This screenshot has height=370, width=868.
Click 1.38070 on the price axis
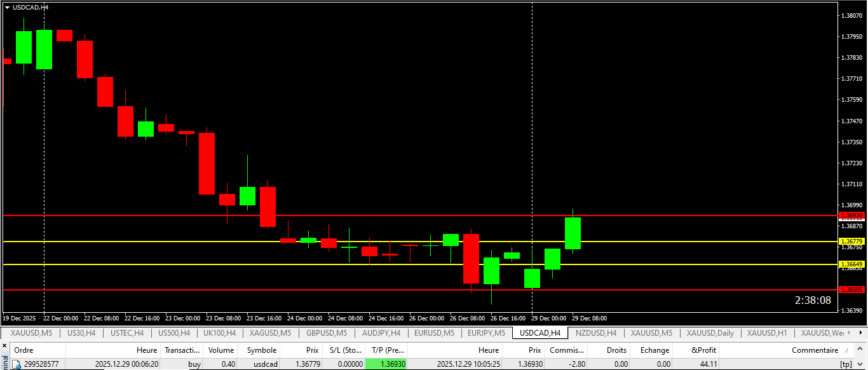coord(851,15)
